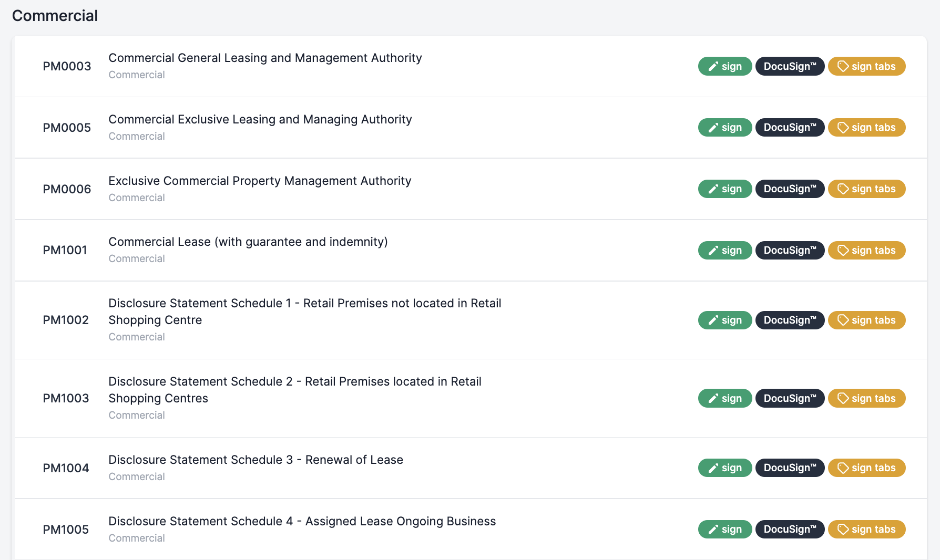
Task: Click sign tabs for Exclusive Commercial Property Management Authority
Action: coord(866,189)
